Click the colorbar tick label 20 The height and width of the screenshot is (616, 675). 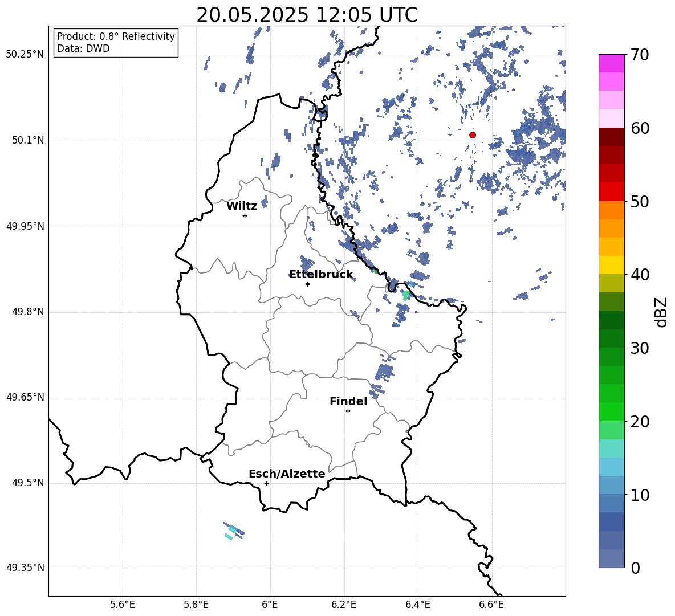point(640,421)
